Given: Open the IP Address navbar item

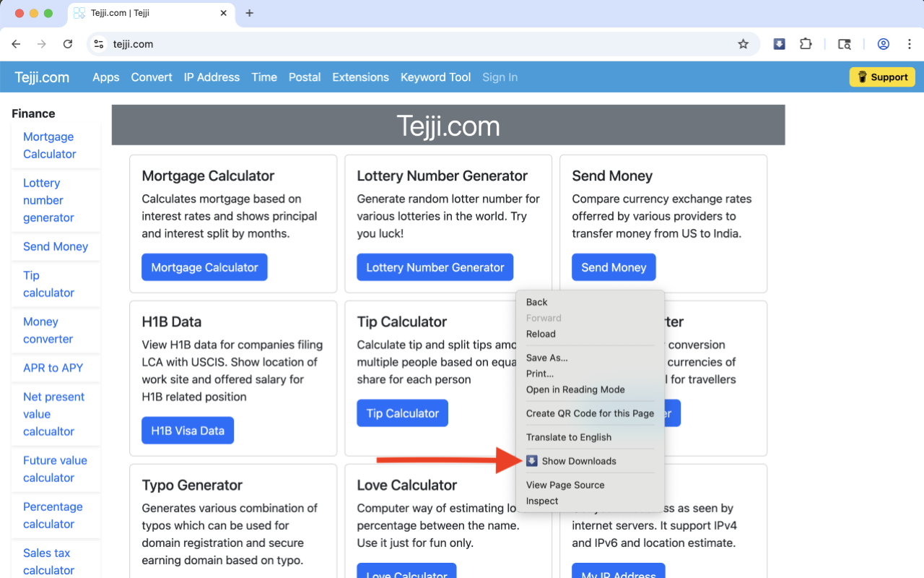Looking at the screenshot, I should pyautogui.click(x=212, y=77).
